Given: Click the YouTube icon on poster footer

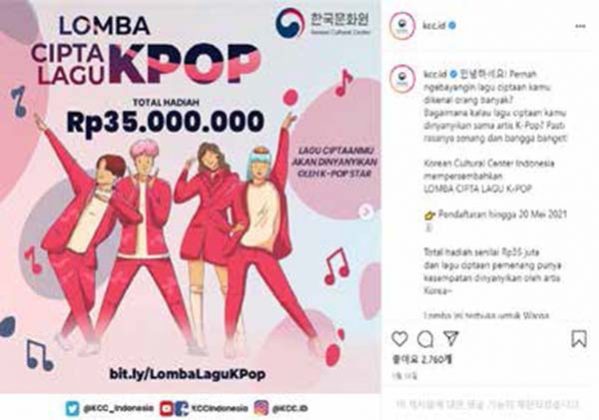Looking at the screenshot, I should pos(167,408).
